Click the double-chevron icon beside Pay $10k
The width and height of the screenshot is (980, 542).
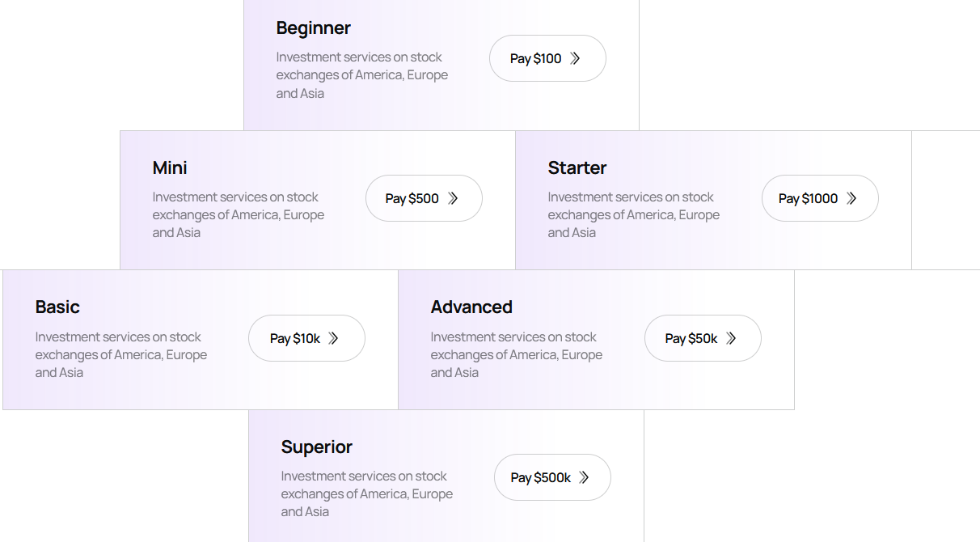coord(333,338)
